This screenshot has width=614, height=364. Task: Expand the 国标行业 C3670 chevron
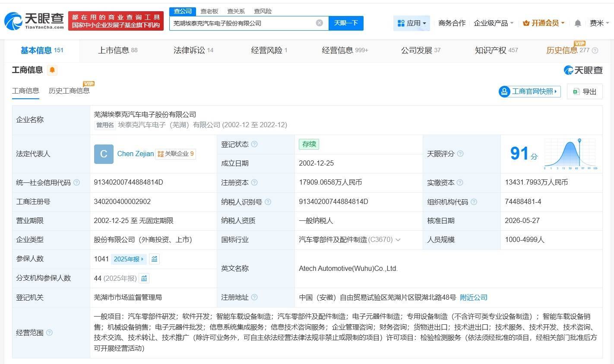(x=398, y=240)
